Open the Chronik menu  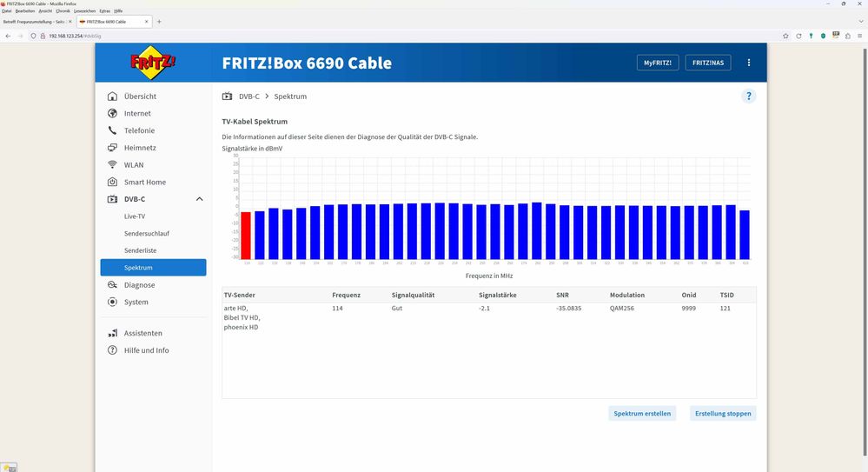[63, 11]
